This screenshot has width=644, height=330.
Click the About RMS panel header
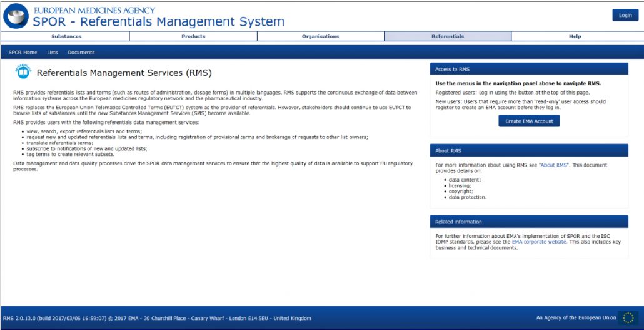pyautogui.click(x=529, y=151)
